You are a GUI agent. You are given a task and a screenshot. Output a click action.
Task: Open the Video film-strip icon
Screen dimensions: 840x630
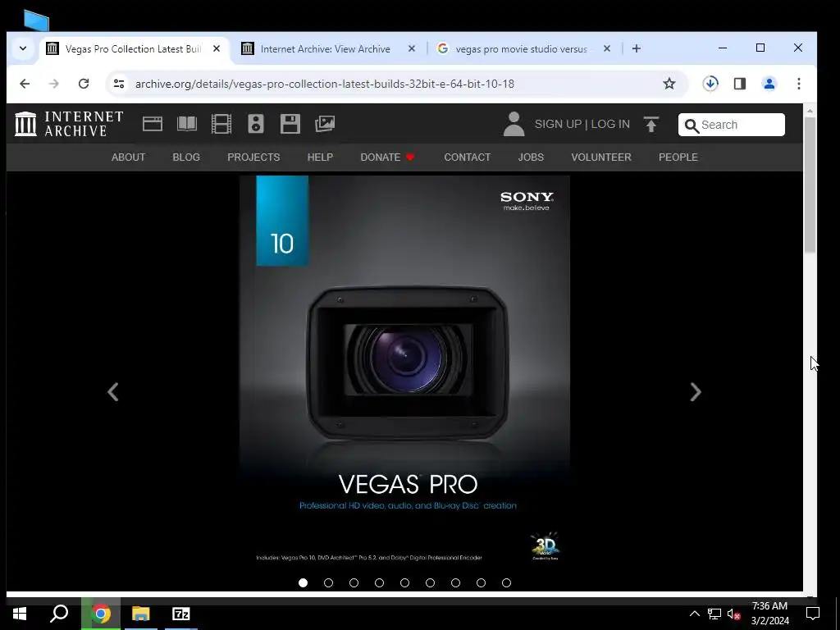pos(221,124)
